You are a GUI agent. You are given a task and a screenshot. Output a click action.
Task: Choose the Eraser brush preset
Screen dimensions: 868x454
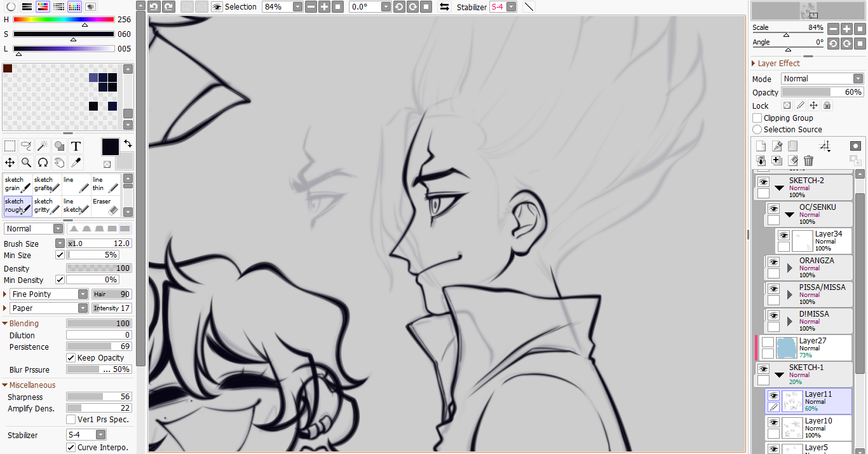click(x=105, y=206)
